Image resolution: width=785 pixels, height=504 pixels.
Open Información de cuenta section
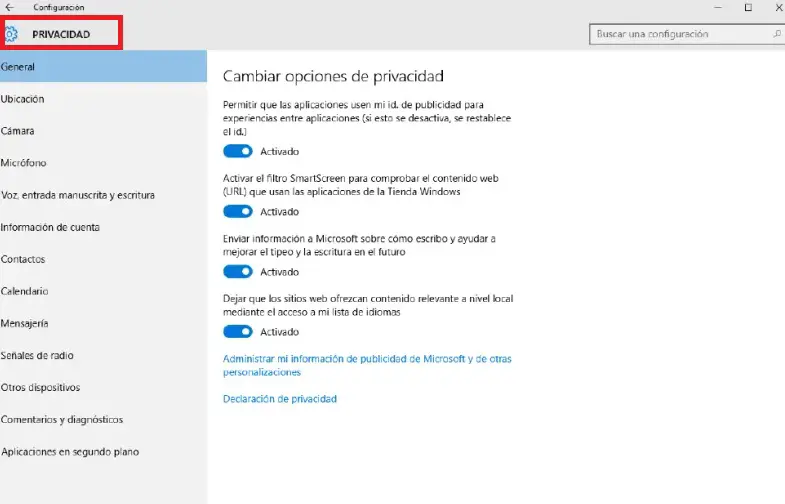50,227
